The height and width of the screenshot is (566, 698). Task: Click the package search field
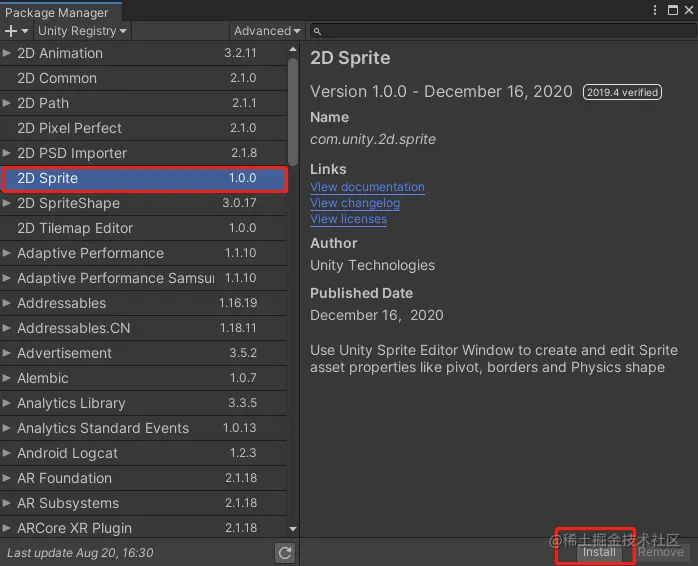point(503,31)
